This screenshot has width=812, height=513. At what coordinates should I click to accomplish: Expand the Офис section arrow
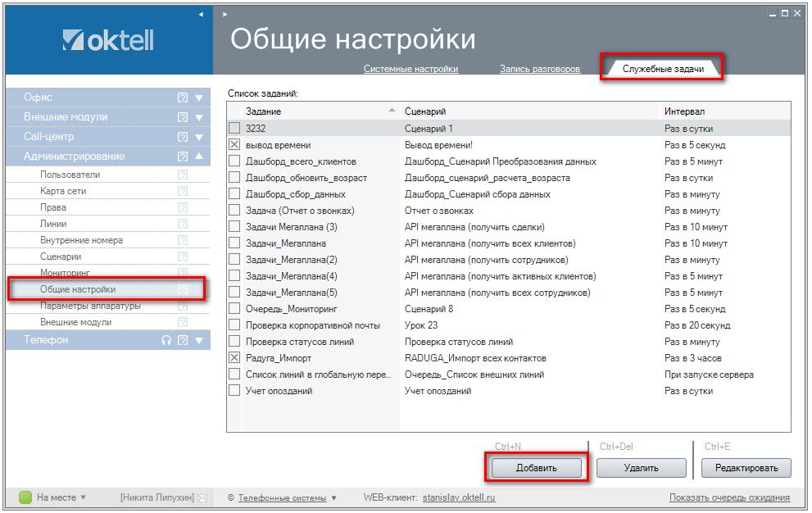199,98
